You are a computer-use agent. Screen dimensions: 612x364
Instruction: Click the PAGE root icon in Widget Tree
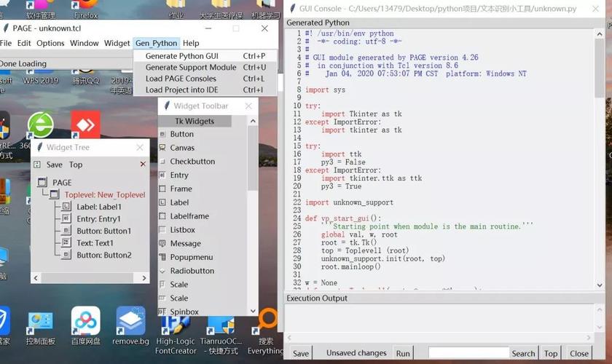(x=42, y=182)
